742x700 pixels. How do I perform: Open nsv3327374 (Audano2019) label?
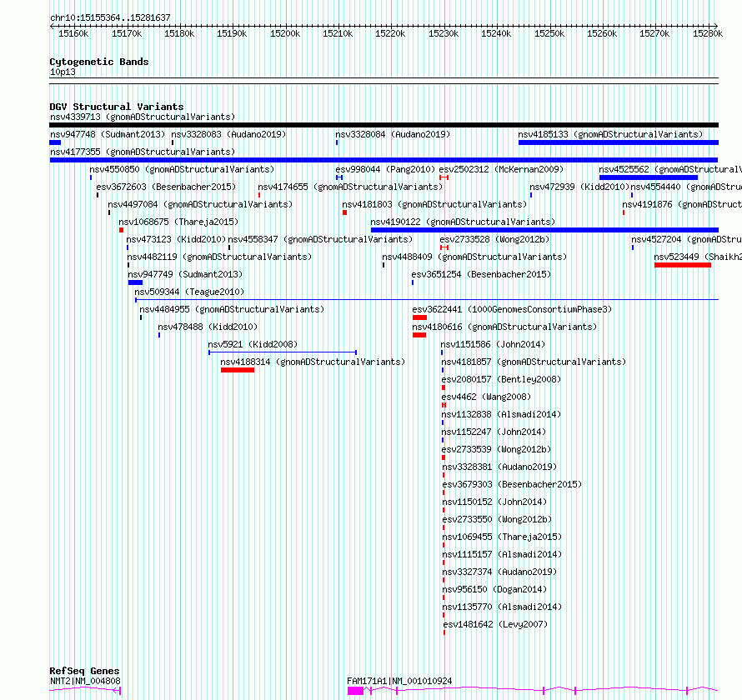pyautogui.click(x=499, y=572)
